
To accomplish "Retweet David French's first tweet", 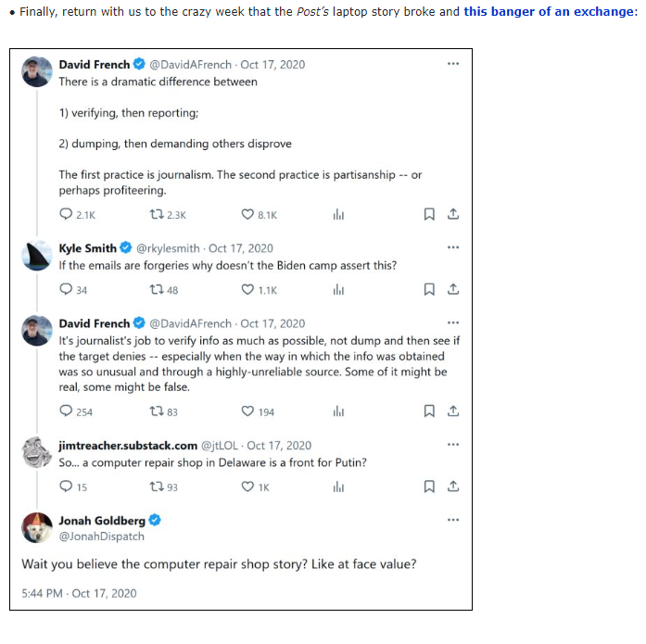I will coord(156,214).
